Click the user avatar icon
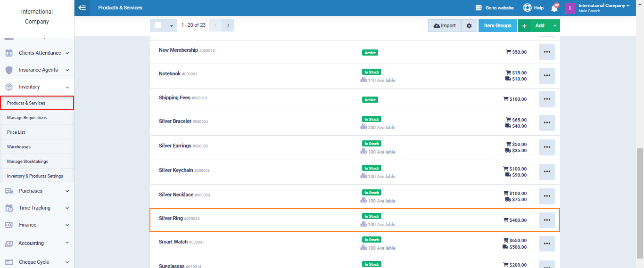Viewport: 644px width, 268px height. 570,8
